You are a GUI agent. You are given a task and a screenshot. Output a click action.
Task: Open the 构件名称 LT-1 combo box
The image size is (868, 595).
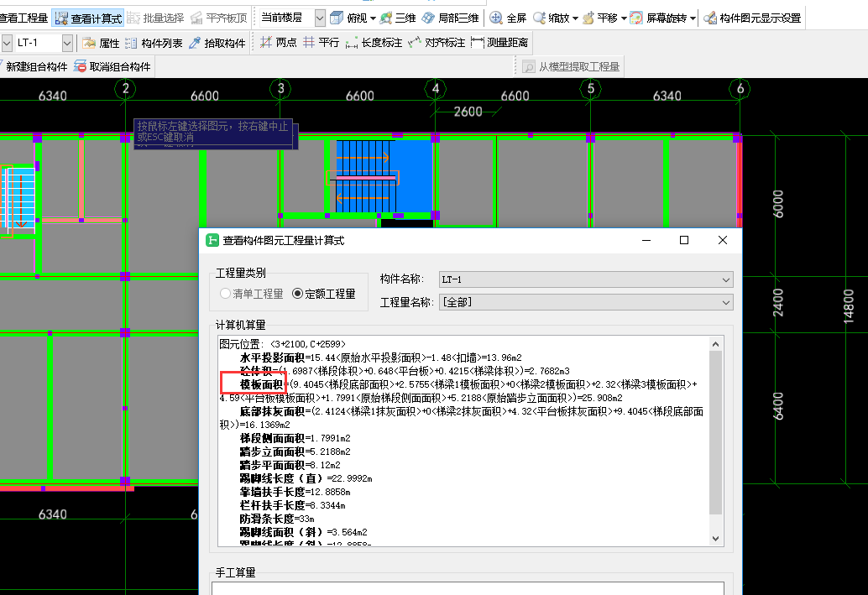click(x=586, y=279)
